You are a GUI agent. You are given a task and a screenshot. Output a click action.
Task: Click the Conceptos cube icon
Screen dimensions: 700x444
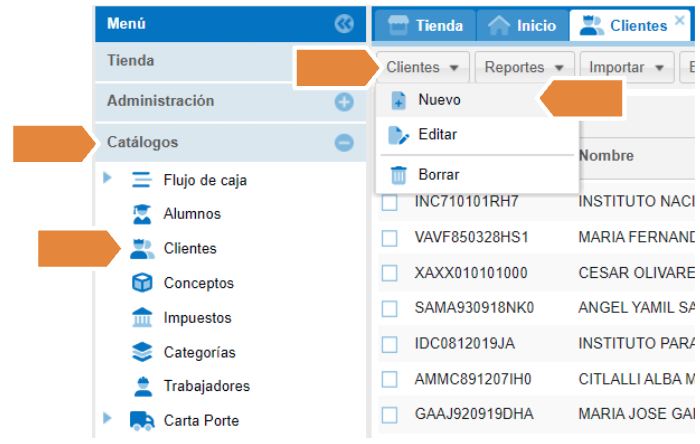[x=143, y=283]
